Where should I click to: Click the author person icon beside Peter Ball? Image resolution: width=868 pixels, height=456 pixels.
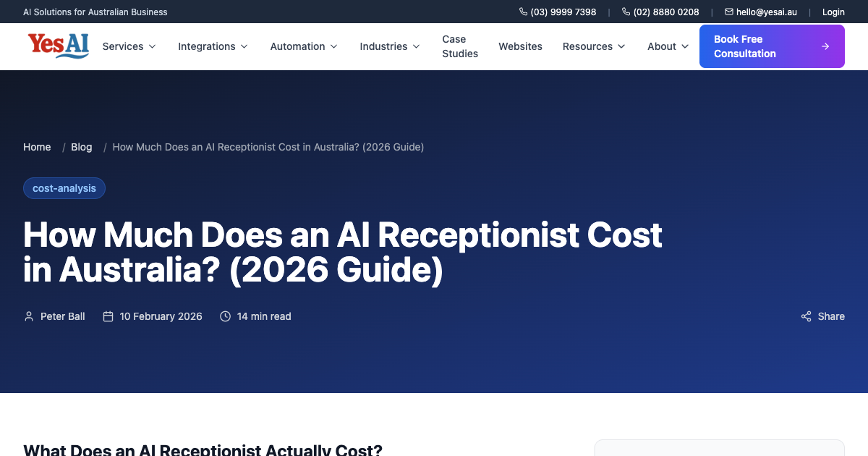pos(29,316)
